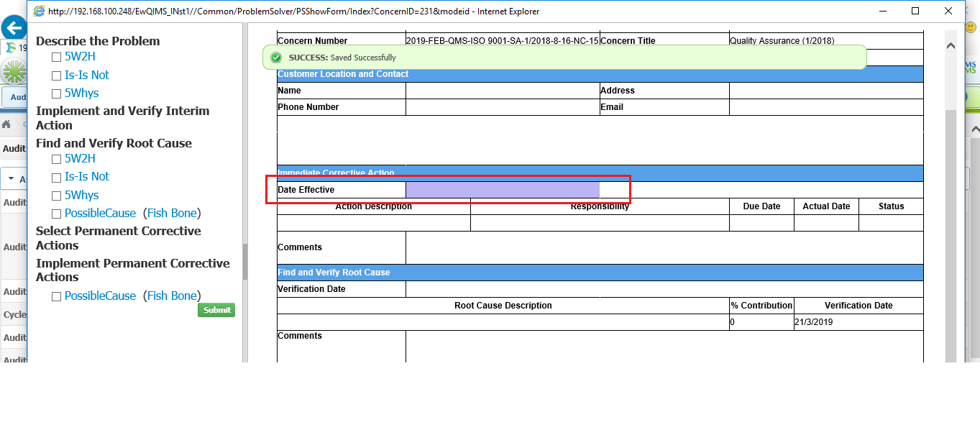The width and height of the screenshot is (980, 448).
Task: Click the '21/3/2019' verification date value
Action: (x=814, y=322)
